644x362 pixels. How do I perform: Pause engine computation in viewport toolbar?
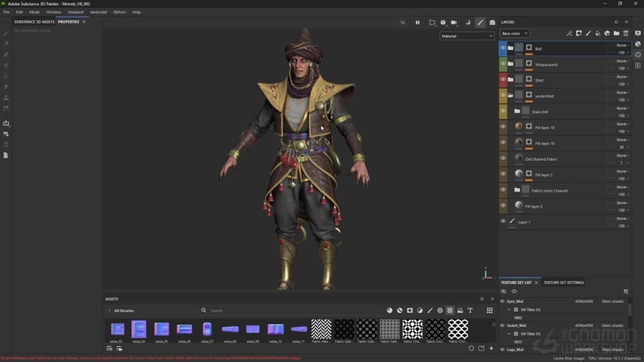click(417, 23)
